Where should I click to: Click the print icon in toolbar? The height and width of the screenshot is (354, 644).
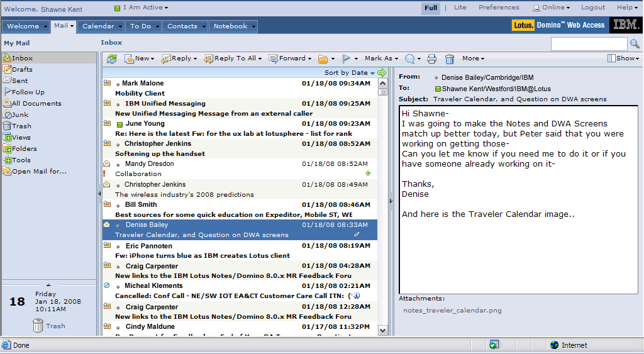431,58
